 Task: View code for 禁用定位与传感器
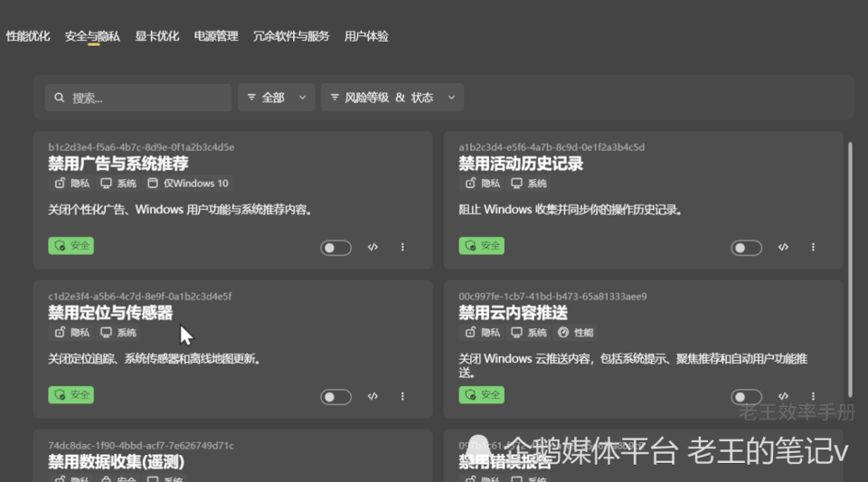tap(373, 396)
